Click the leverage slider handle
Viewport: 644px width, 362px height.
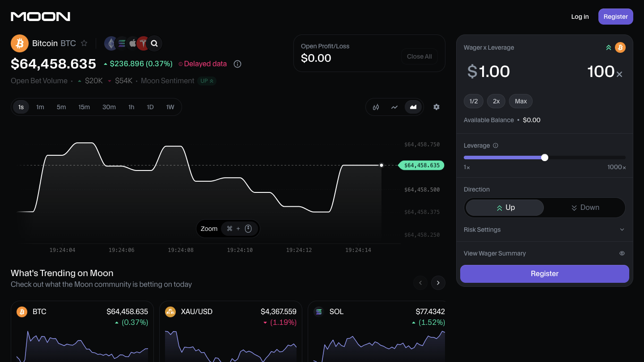(x=545, y=158)
